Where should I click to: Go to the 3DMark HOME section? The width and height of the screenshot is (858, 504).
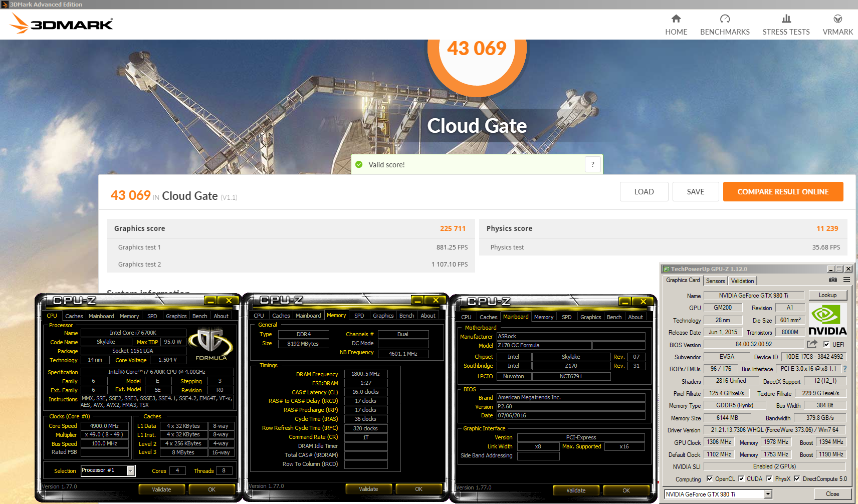click(676, 25)
